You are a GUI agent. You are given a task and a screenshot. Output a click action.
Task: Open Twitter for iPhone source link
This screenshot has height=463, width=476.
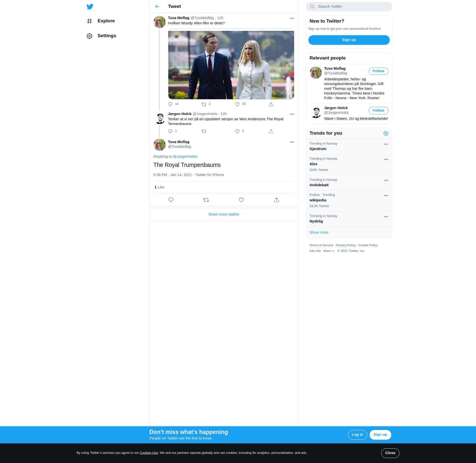point(210,175)
